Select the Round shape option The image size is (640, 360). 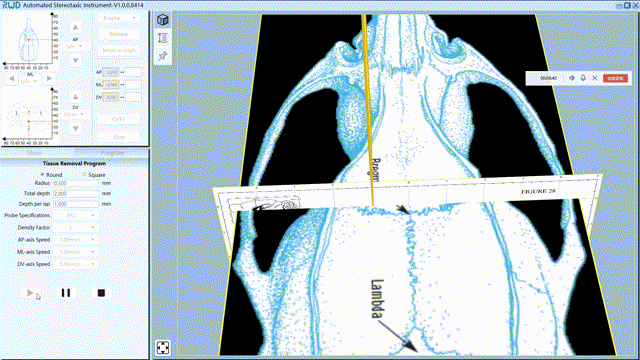click(x=51, y=175)
